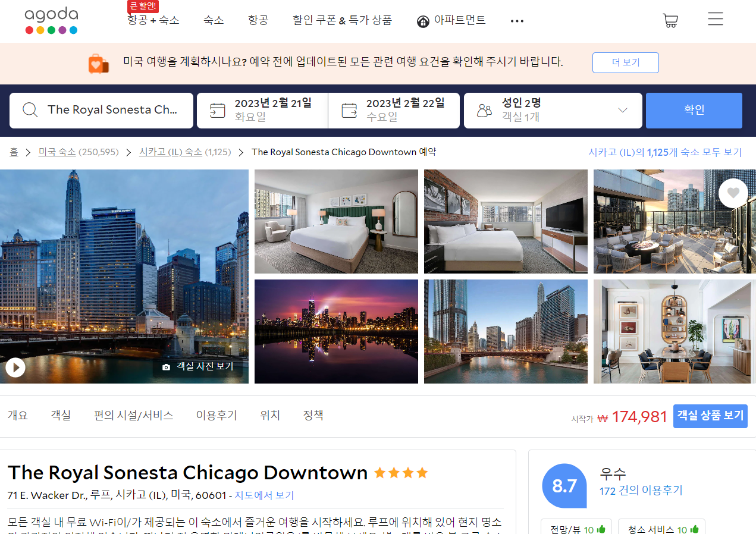This screenshot has width=756, height=534.
Task: Switch to the 개요 tab
Action: [x=17, y=416]
